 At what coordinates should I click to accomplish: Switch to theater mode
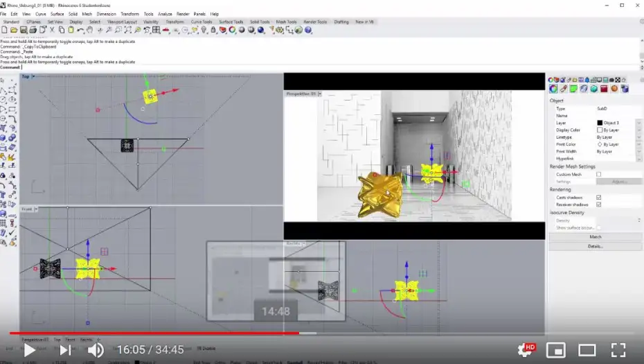[587, 350]
